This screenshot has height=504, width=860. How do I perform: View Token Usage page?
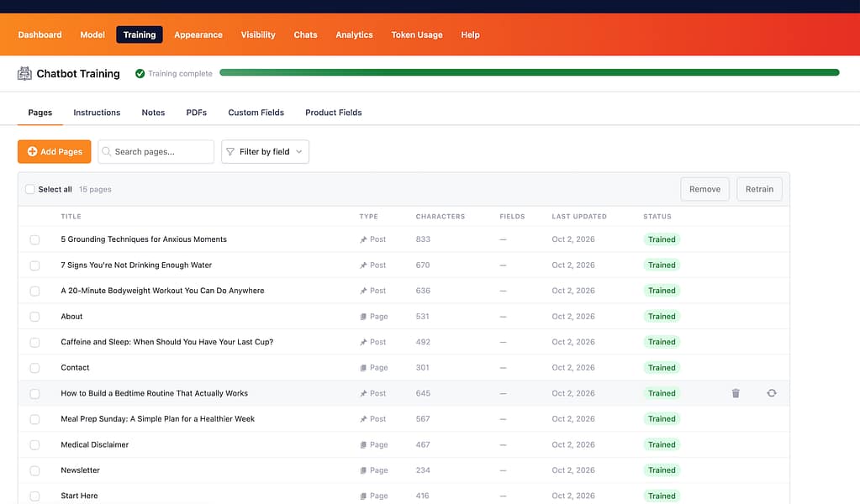(x=417, y=34)
